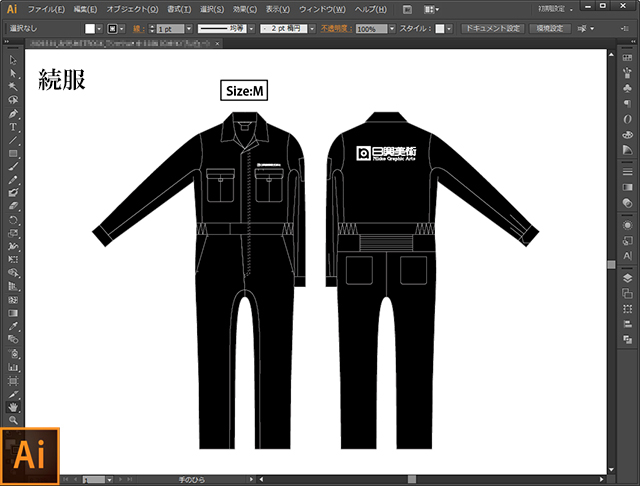Open the 2 pt brush definition dropdown
Image resolution: width=640 pixels, height=486 pixels.
(312, 29)
